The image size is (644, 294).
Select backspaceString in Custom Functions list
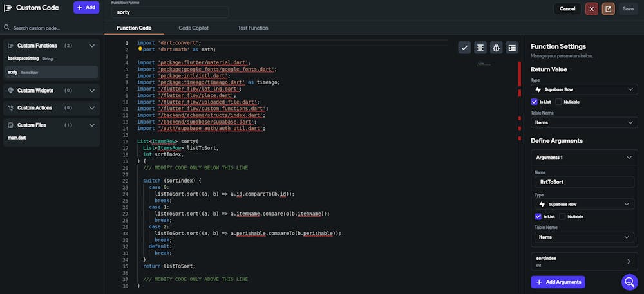point(23,59)
